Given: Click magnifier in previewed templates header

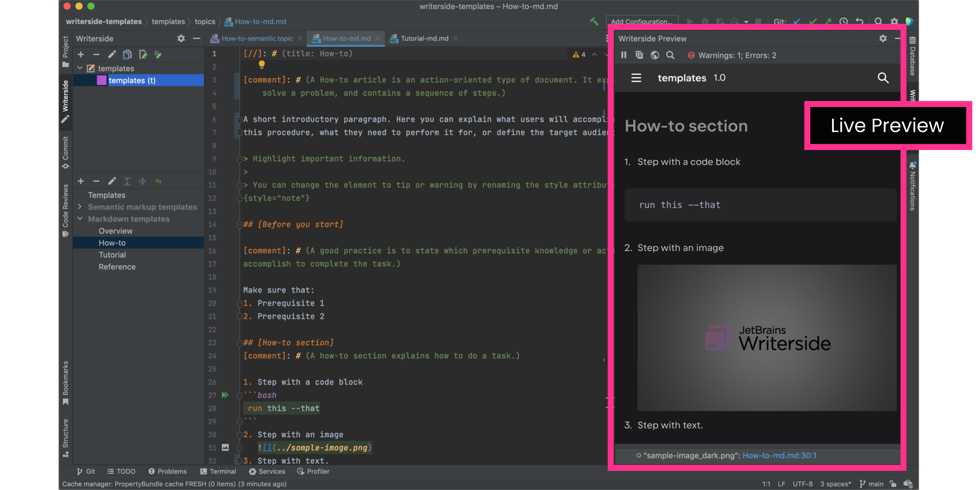Looking at the screenshot, I should [x=883, y=78].
